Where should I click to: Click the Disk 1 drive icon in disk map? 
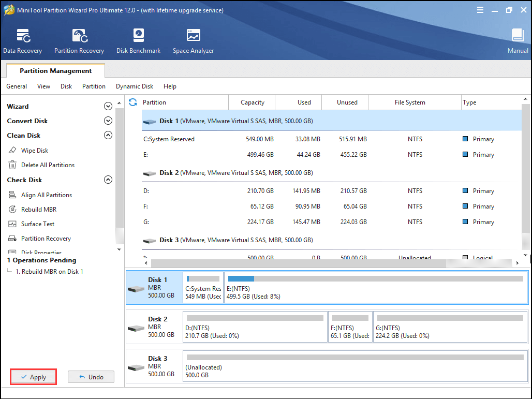(x=136, y=289)
